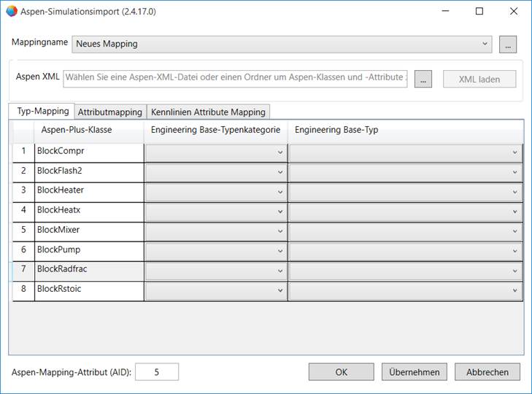Select the BlockHeater class cell
Image resolution: width=532 pixels, height=394 pixels.
coord(89,192)
